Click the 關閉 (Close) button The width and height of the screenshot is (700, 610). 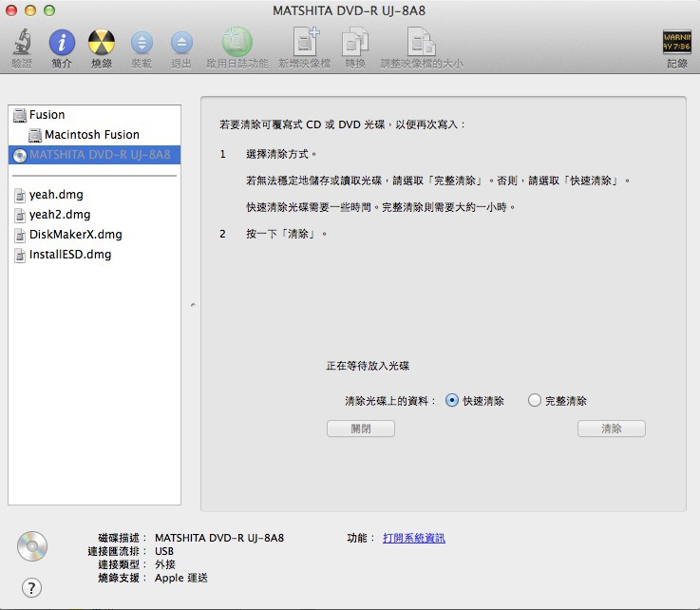click(361, 429)
